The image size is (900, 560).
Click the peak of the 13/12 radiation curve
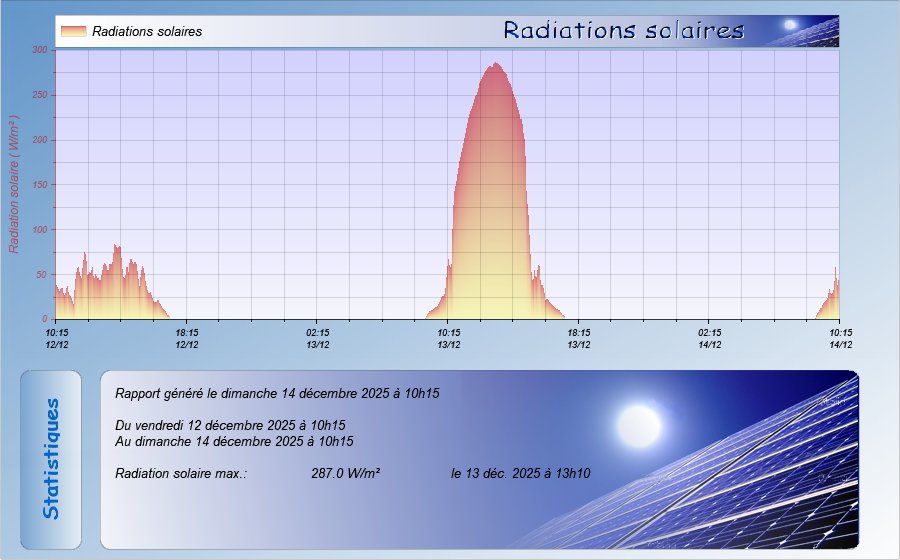point(494,66)
